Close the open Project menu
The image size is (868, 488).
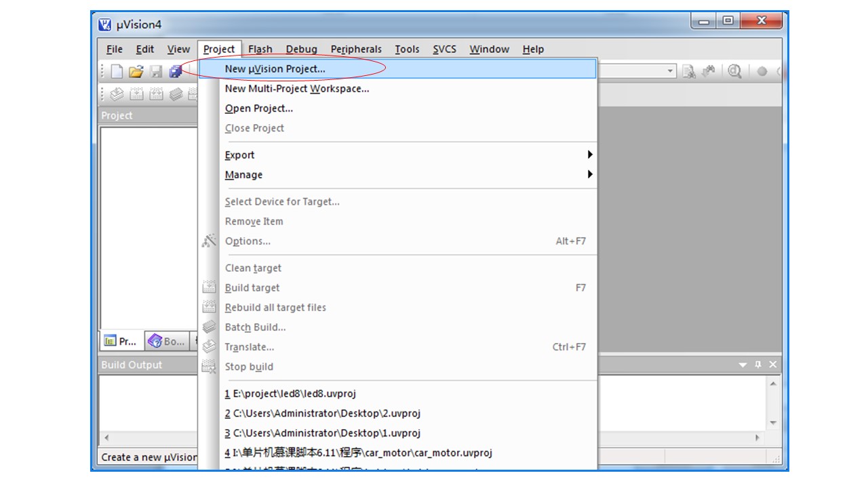point(219,49)
